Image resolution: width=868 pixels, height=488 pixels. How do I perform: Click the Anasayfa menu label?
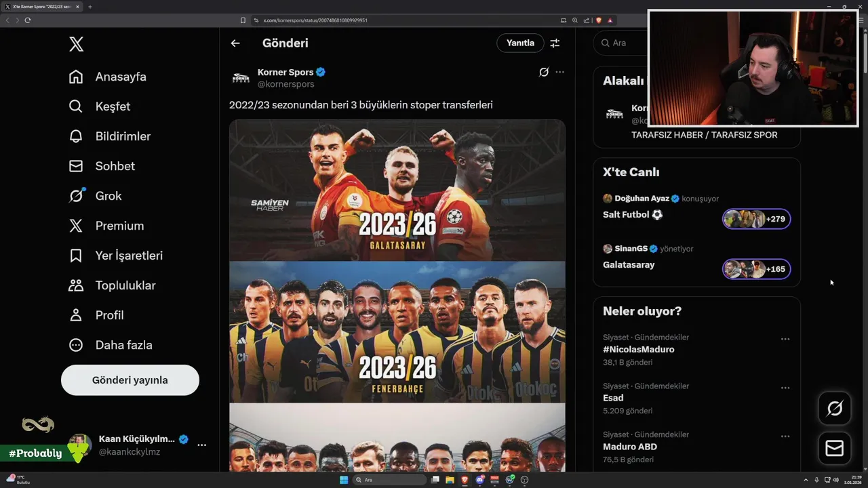tap(121, 77)
